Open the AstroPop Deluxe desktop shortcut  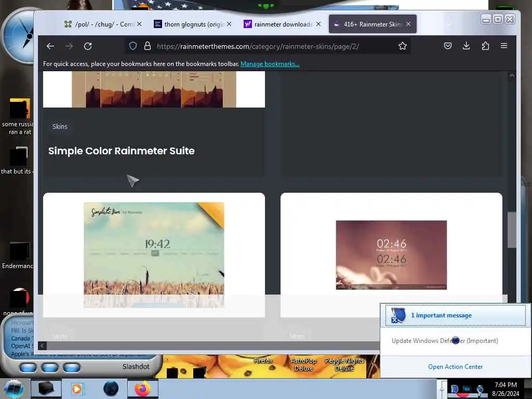pos(303,364)
